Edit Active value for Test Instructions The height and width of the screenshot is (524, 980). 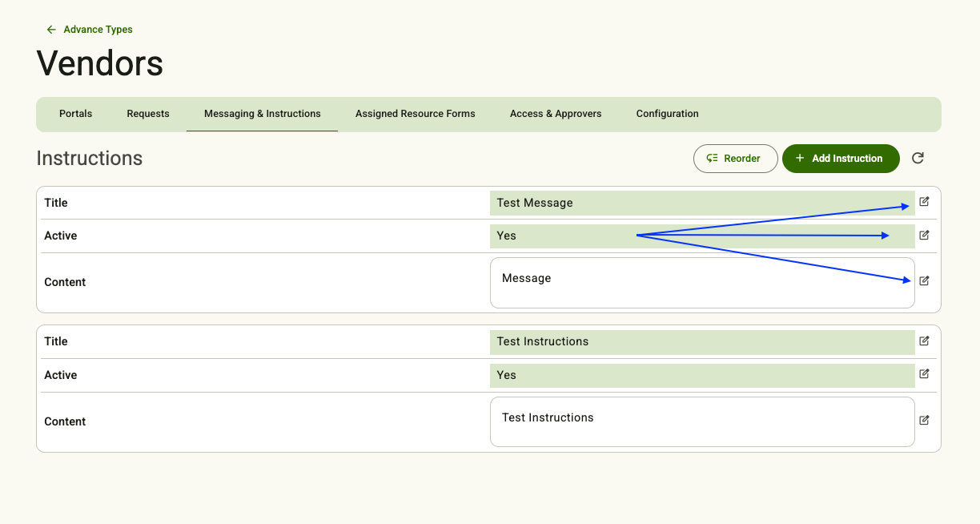(x=924, y=374)
